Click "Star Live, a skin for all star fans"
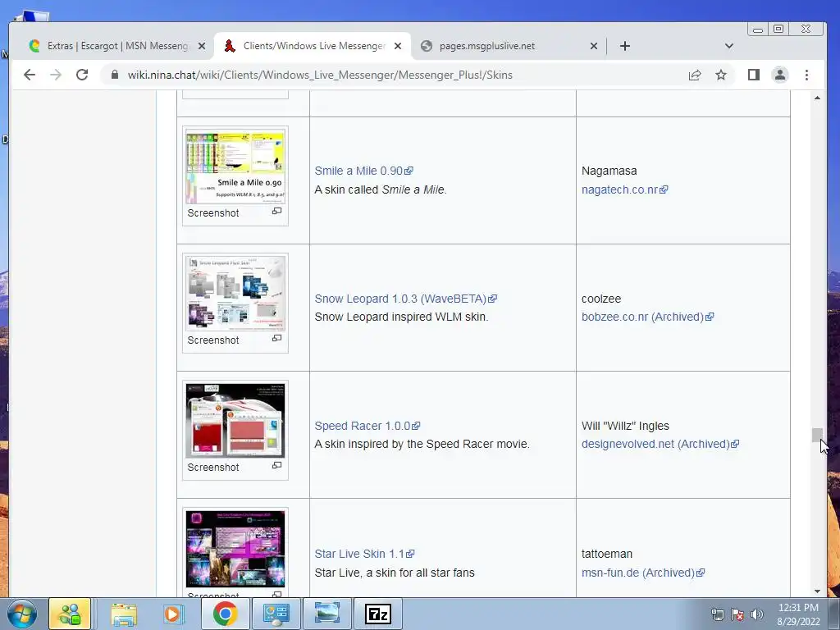The width and height of the screenshot is (840, 630). [x=395, y=573]
